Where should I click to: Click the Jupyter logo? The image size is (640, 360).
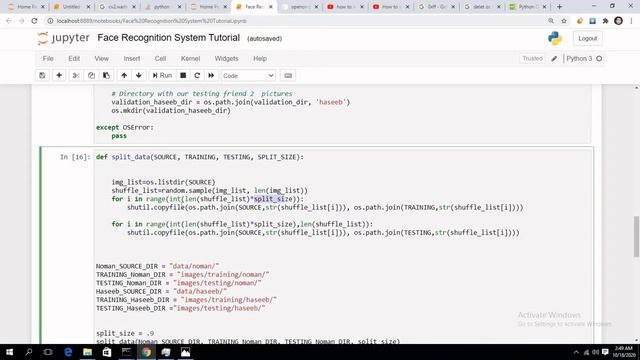[x=63, y=38]
